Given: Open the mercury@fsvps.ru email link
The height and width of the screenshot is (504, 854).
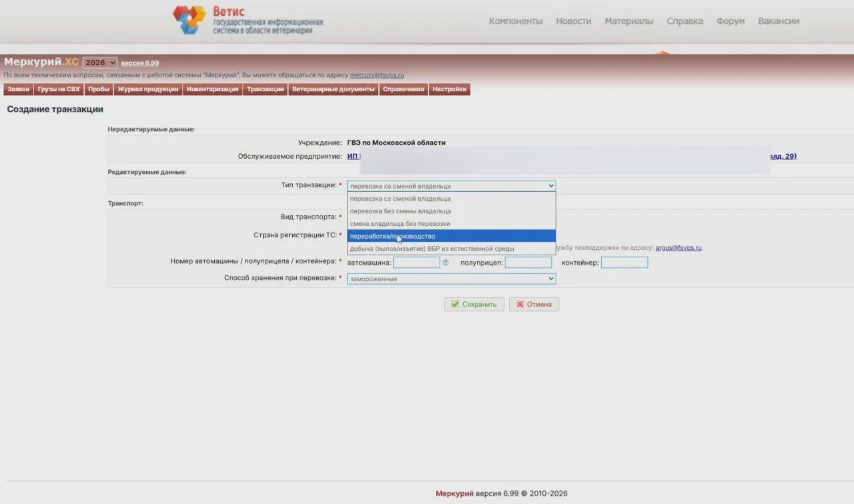Looking at the screenshot, I should coord(377,75).
